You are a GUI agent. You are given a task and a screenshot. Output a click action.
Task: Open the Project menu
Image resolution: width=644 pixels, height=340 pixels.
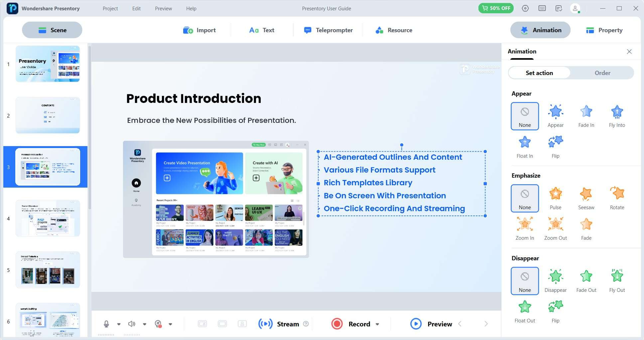click(110, 9)
